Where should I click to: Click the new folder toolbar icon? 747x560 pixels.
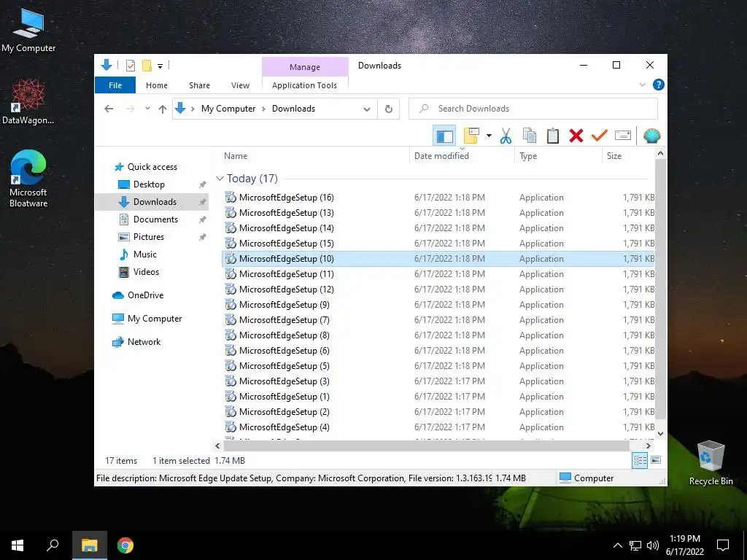coord(471,136)
